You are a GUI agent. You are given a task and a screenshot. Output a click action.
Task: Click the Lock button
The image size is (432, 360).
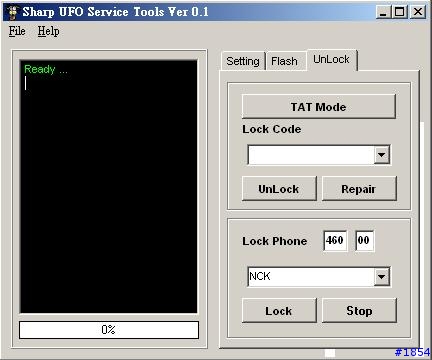point(279,311)
